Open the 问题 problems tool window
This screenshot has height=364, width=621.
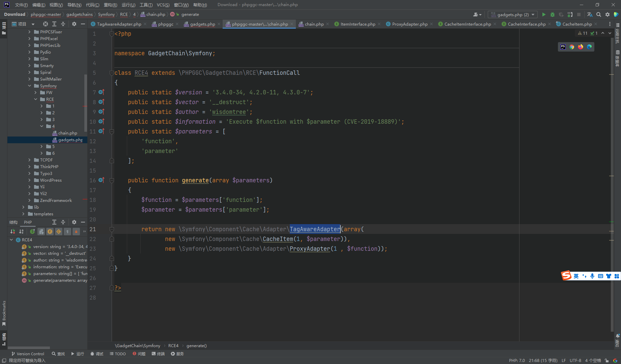139,354
